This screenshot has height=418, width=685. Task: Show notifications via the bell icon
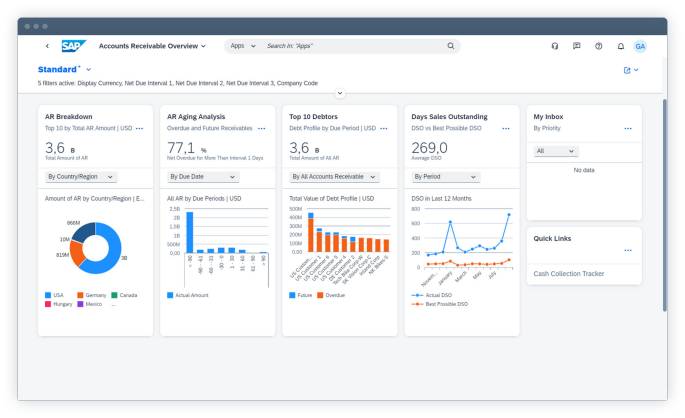620,46
